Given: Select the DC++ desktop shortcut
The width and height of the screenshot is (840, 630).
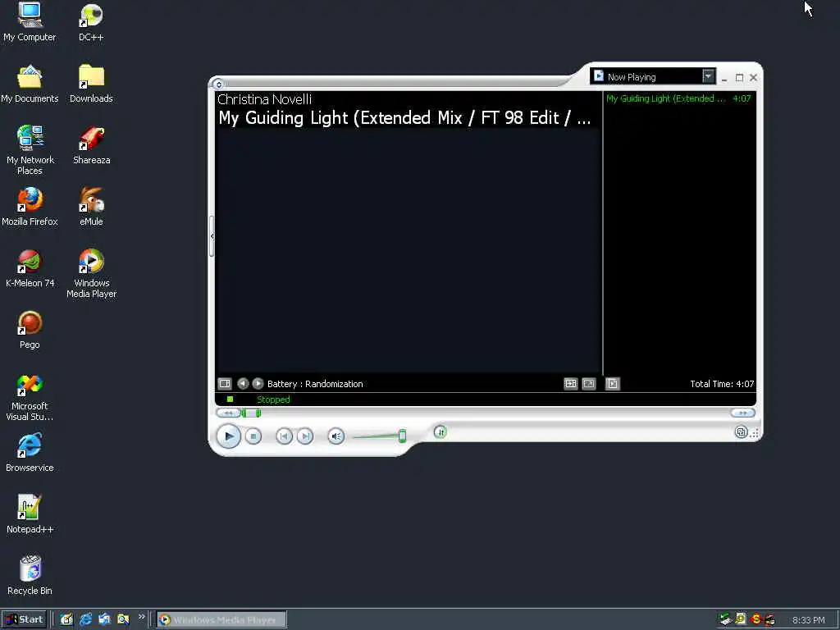Looking at the screenshot, I should coord(91,22).
